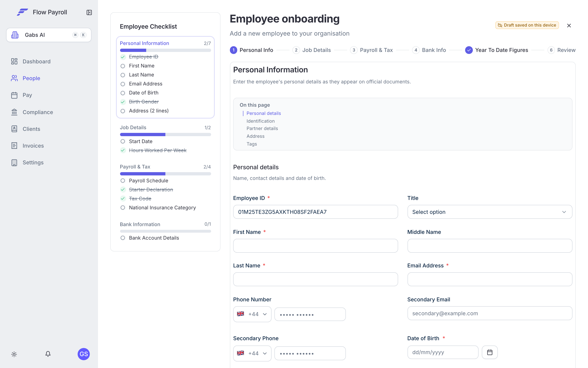
Task: Open Date of Birth calendar picker
Action: (490, 352)
